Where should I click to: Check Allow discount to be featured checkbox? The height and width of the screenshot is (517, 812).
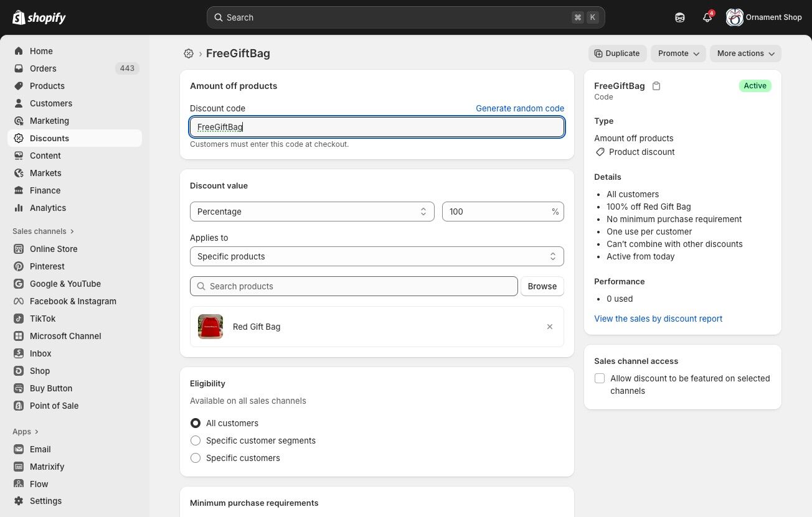[x=600, y=378]
